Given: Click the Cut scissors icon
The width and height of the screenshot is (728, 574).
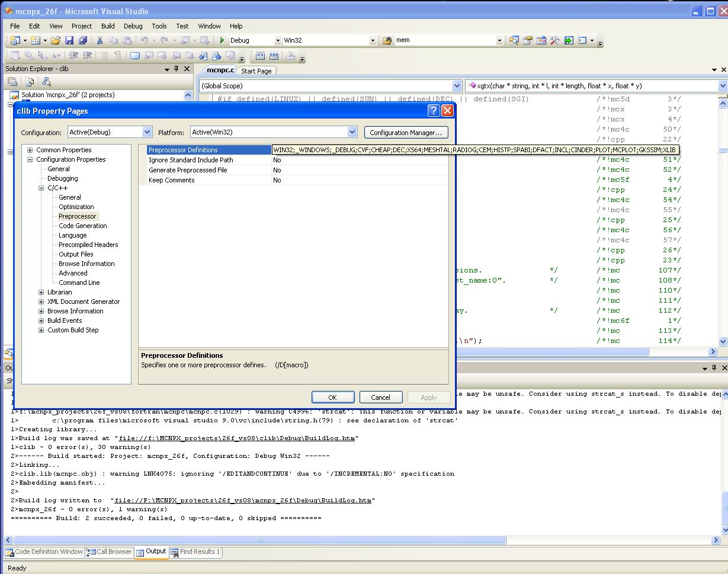Looking at the screenshot, I should (x=100, y=40).
